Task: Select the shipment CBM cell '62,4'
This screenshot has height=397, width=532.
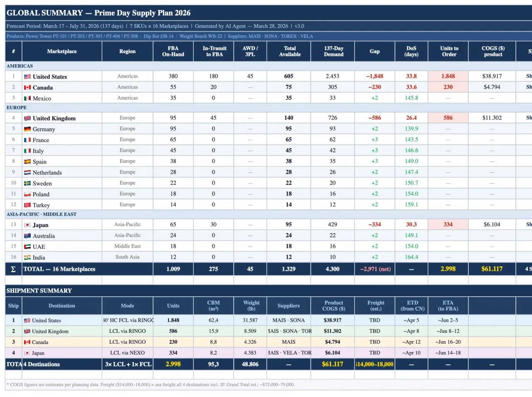Action: 214,320
